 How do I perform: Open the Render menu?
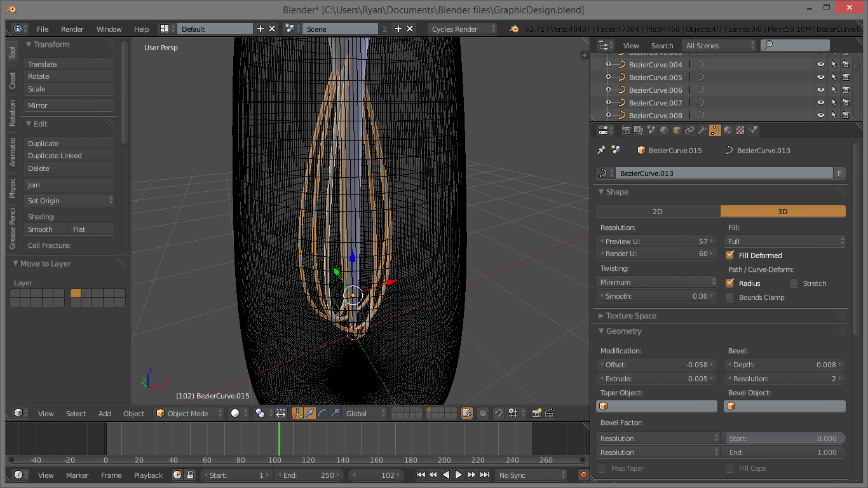(x=72, y=29)
